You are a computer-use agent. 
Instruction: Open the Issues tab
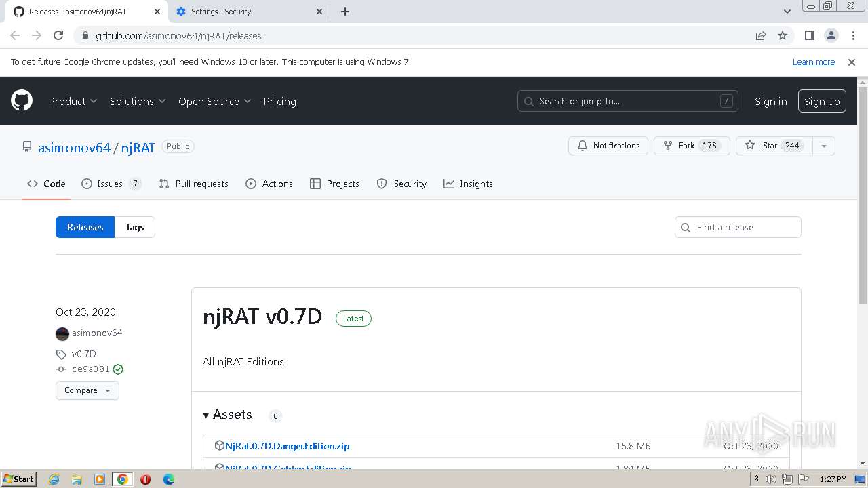pyautogui.click(x=111, y=184)
